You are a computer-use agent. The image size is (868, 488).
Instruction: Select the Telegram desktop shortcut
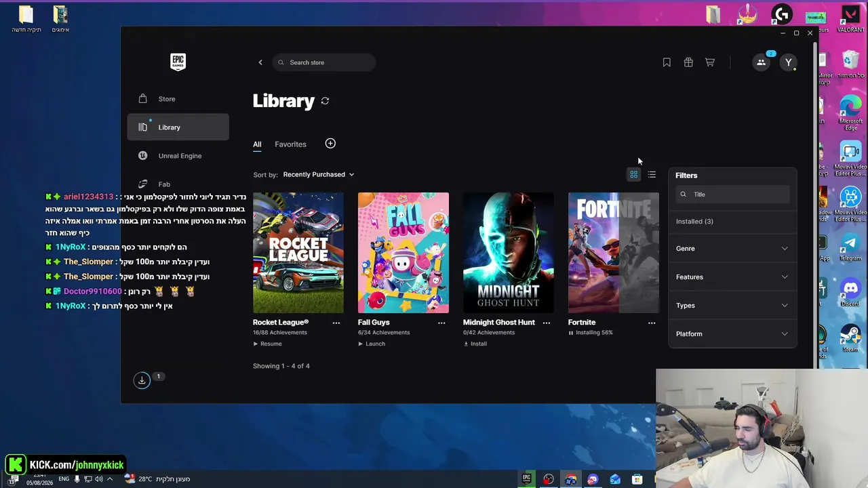click(851, 247)
